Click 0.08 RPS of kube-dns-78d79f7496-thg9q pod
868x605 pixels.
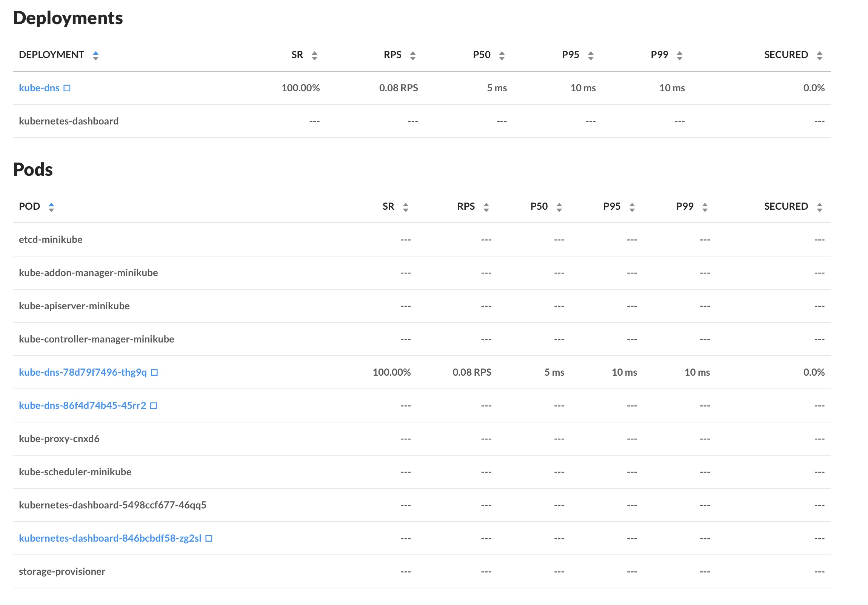[472, 373]
